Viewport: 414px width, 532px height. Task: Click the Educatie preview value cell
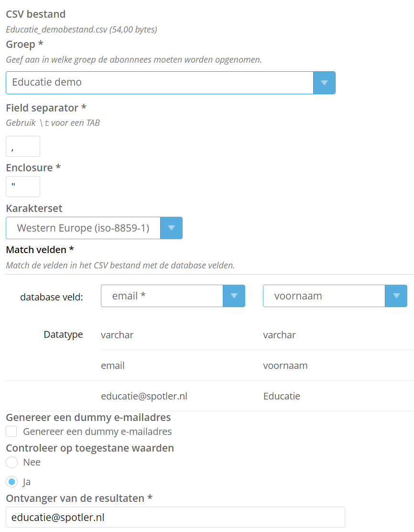(282, 396)
